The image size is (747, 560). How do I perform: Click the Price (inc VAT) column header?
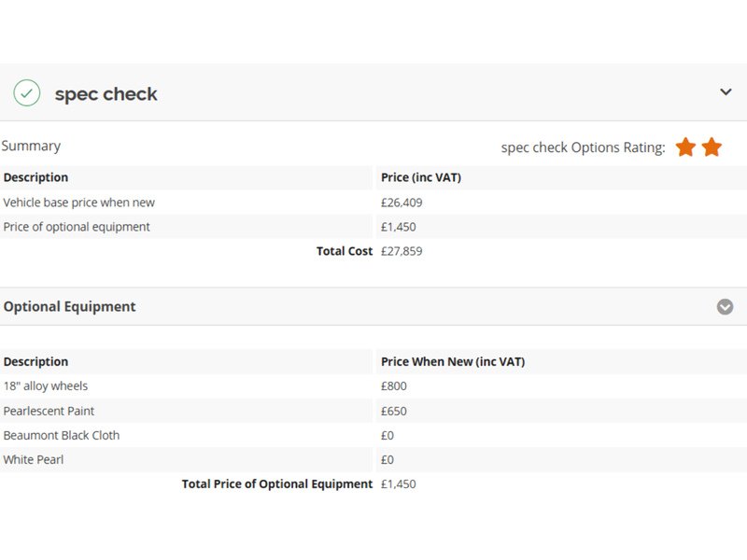pos(421,177)
